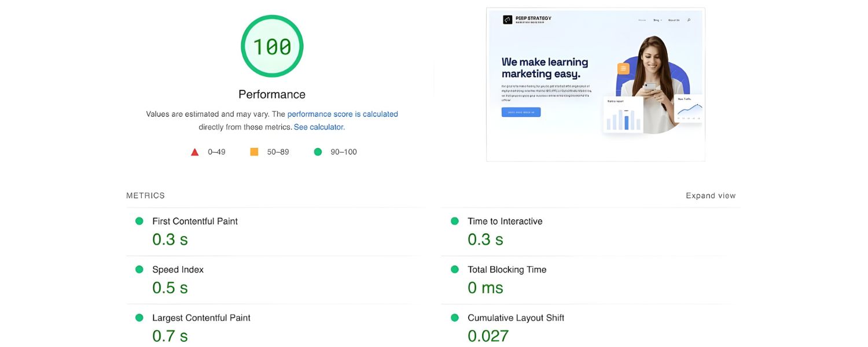Open the "performance score is calculated" link
868x347 pixels.
(343, 114)
